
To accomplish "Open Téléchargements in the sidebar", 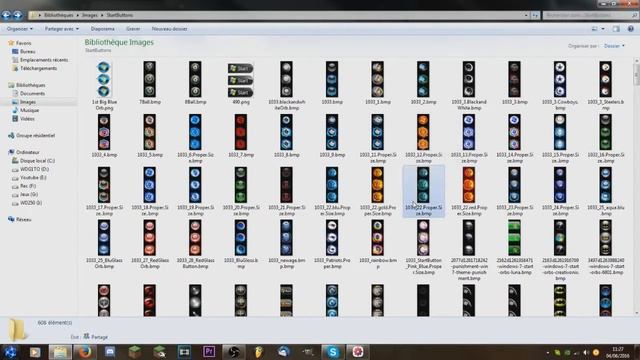I will point(38,68).
